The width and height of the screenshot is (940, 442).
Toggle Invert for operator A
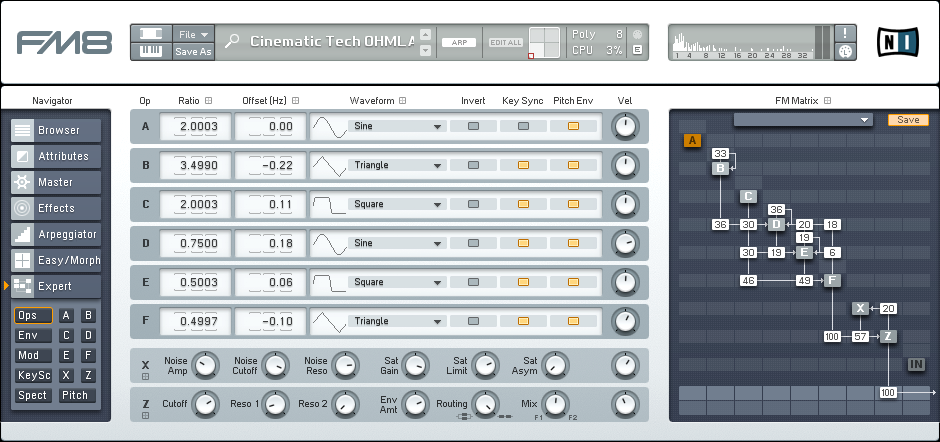click(474, 126)
